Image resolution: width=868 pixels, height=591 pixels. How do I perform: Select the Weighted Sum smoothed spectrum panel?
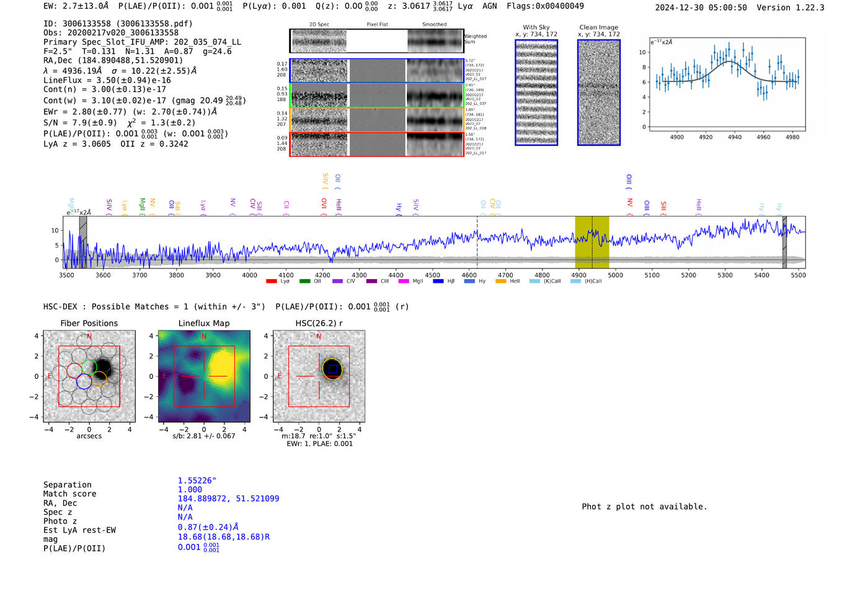click(435, 41)
